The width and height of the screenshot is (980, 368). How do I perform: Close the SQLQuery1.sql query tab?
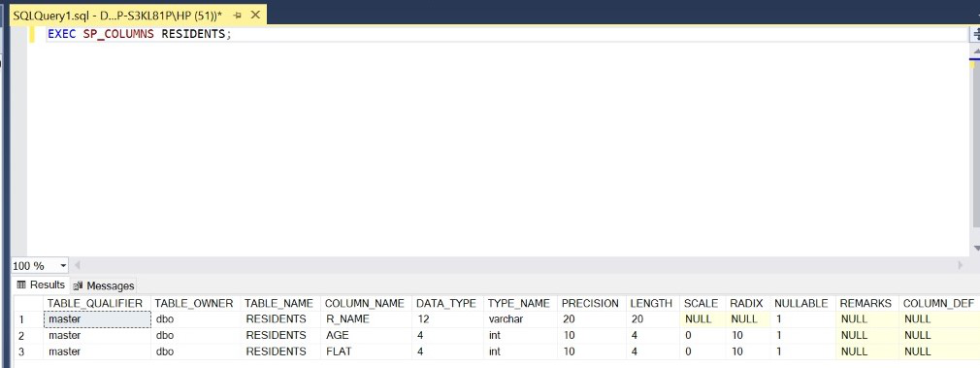click(255, 15)
